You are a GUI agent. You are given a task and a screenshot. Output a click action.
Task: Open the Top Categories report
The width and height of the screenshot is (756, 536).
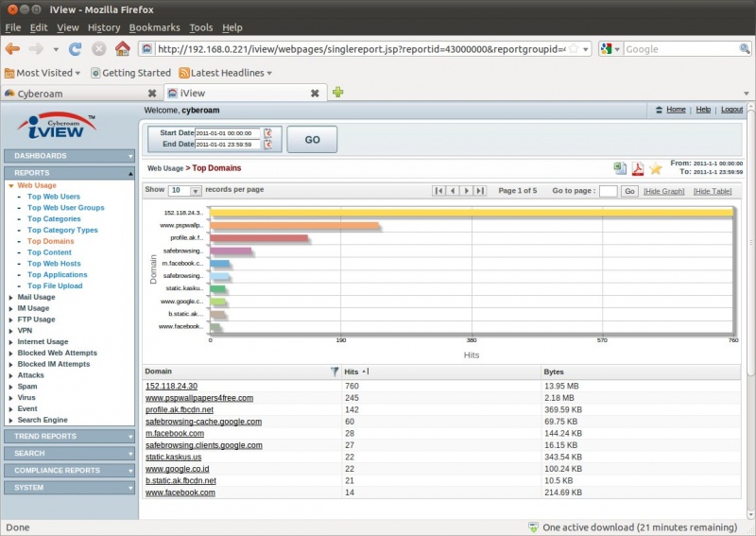[x=54, y=218]
